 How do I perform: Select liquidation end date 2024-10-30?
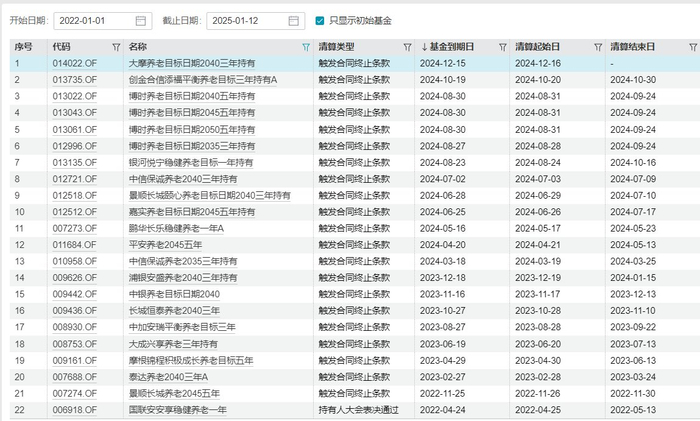[633, 80]
